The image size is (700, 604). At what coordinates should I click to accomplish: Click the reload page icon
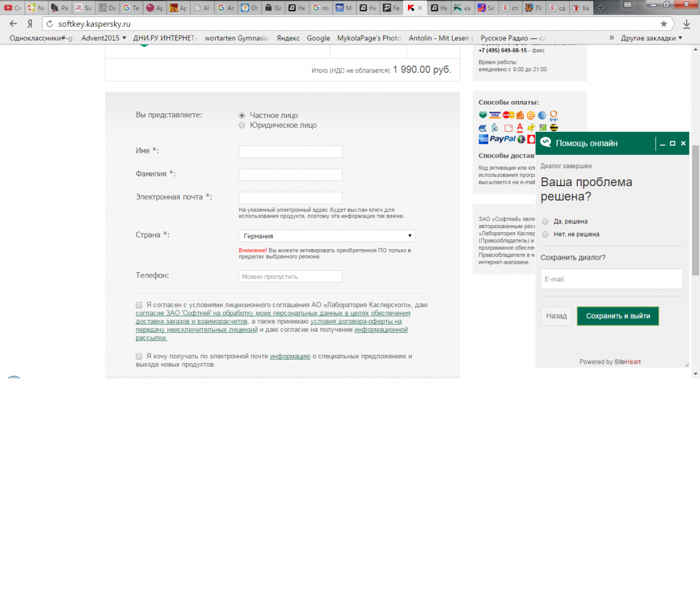click(x=50, y=24)
